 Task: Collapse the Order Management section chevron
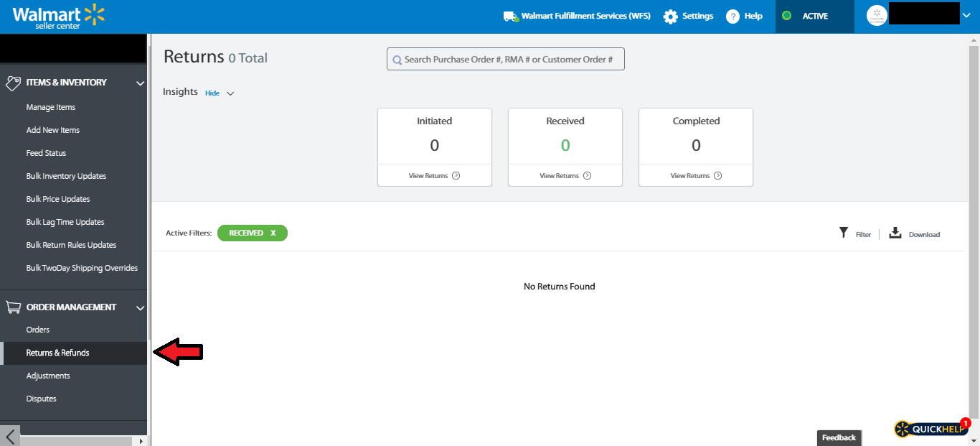pos(141,307)
